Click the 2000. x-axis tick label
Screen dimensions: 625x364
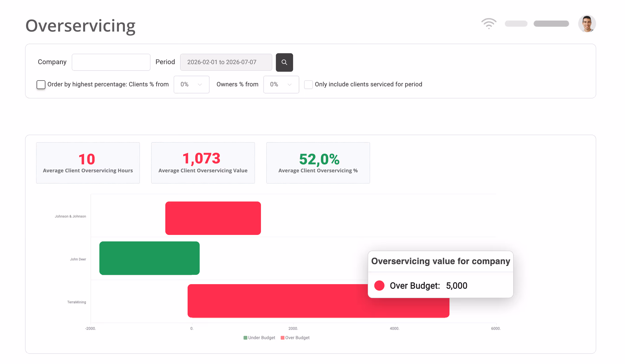tap(293, 328)
